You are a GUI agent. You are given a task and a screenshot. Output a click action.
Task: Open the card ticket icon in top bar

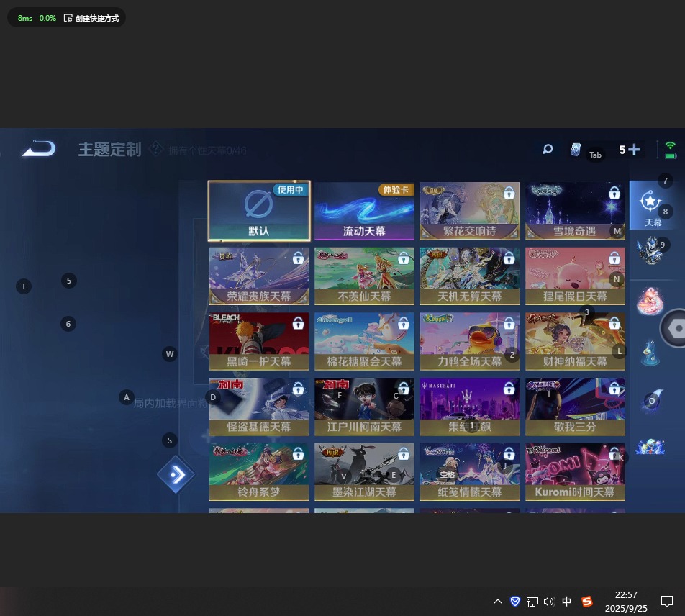(x=575, y=150)
